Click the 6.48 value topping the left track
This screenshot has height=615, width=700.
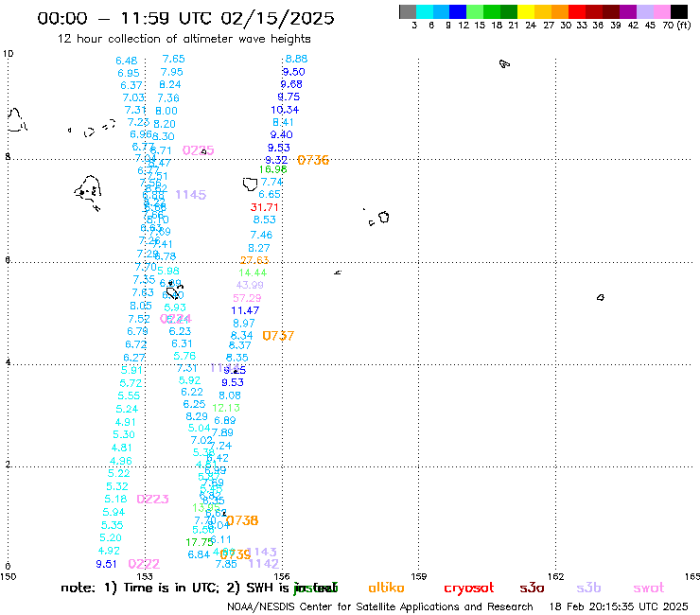click(x=127, y=61)
